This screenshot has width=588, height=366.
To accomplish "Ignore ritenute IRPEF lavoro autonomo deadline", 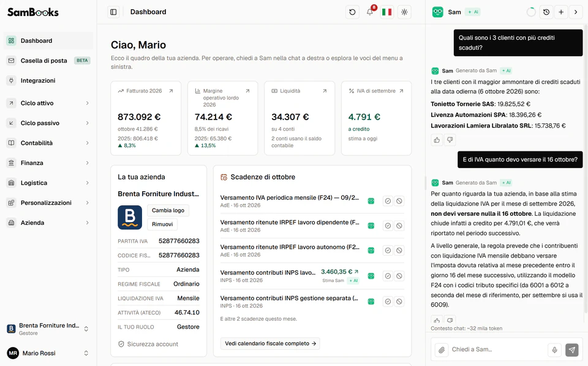I will coord(399,251).
